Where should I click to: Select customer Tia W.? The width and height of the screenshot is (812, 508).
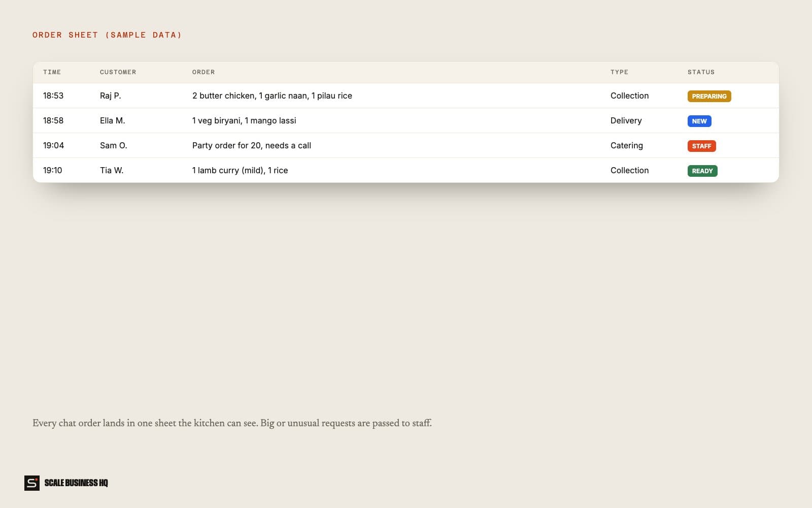(112, 170)
